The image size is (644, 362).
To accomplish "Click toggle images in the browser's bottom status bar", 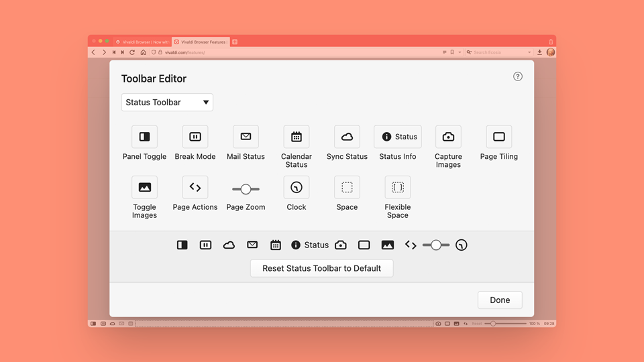I will tap(456, 324).
